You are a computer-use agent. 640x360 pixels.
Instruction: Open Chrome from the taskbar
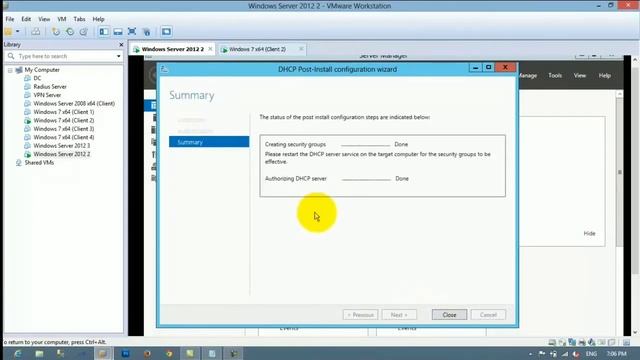click(169, 353)
